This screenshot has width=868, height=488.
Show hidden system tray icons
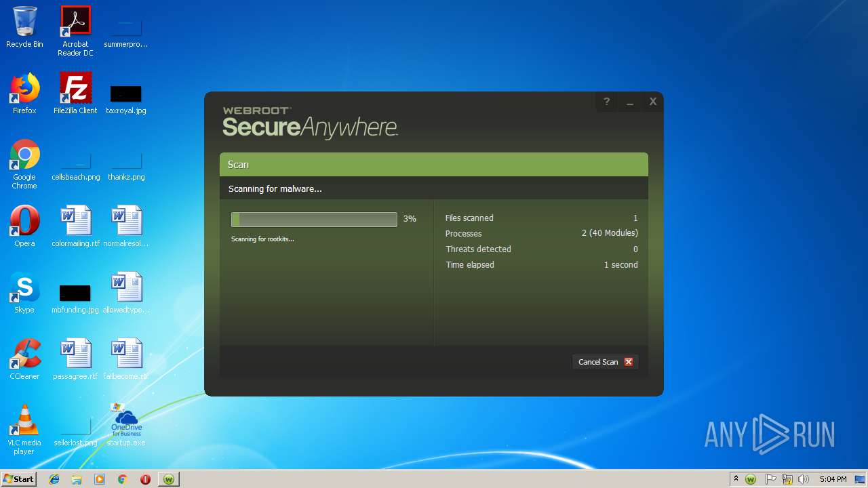[736, 479]
